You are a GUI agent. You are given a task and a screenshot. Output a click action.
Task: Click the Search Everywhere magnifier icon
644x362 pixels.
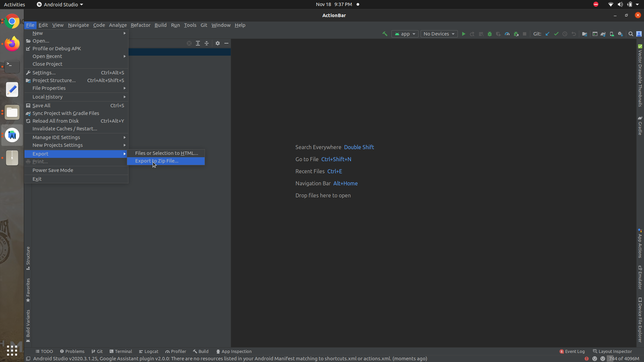pyautogui.click(x=631, y=34)
